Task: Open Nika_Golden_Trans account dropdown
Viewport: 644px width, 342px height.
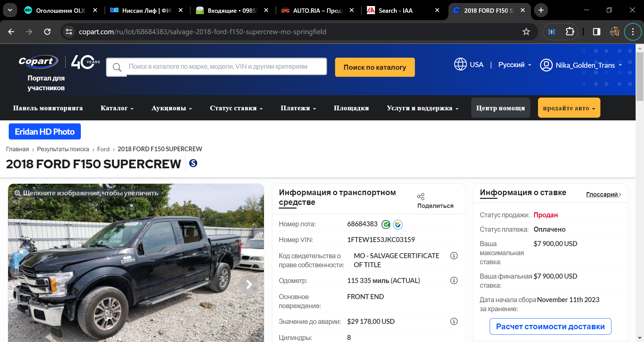Action: click(x=581, y=65)
